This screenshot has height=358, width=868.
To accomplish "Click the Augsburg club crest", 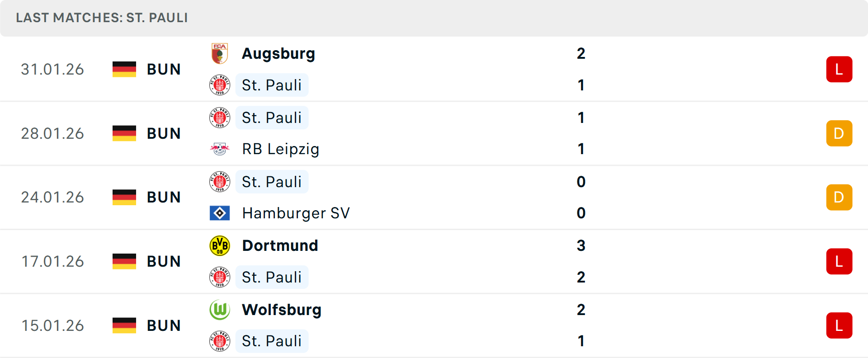I will tap(220, 53).
